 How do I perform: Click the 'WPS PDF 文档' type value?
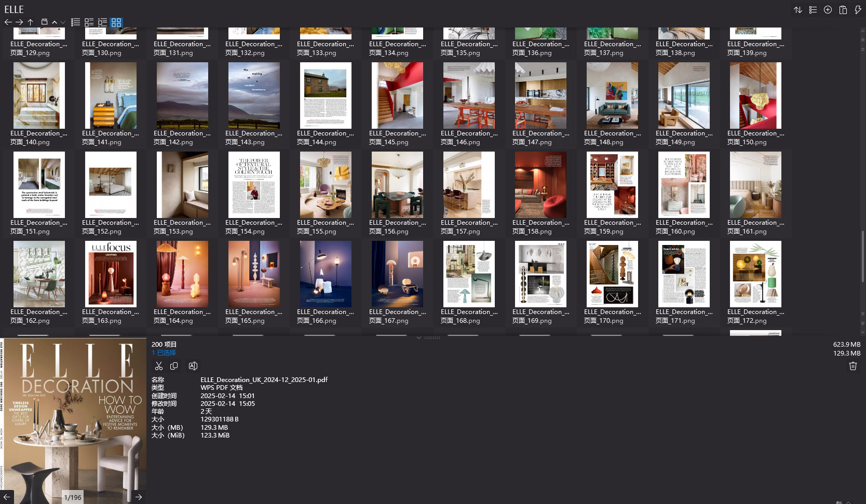pos(222,388)
